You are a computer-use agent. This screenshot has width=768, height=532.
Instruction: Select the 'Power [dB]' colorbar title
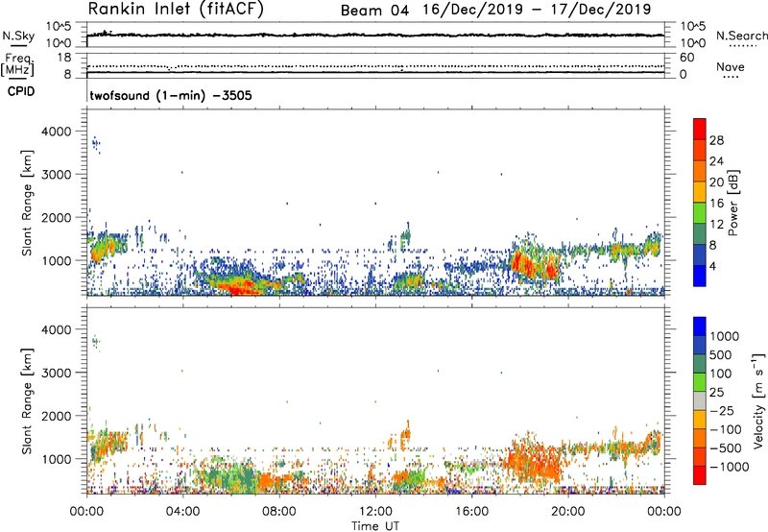click(733, 203)
